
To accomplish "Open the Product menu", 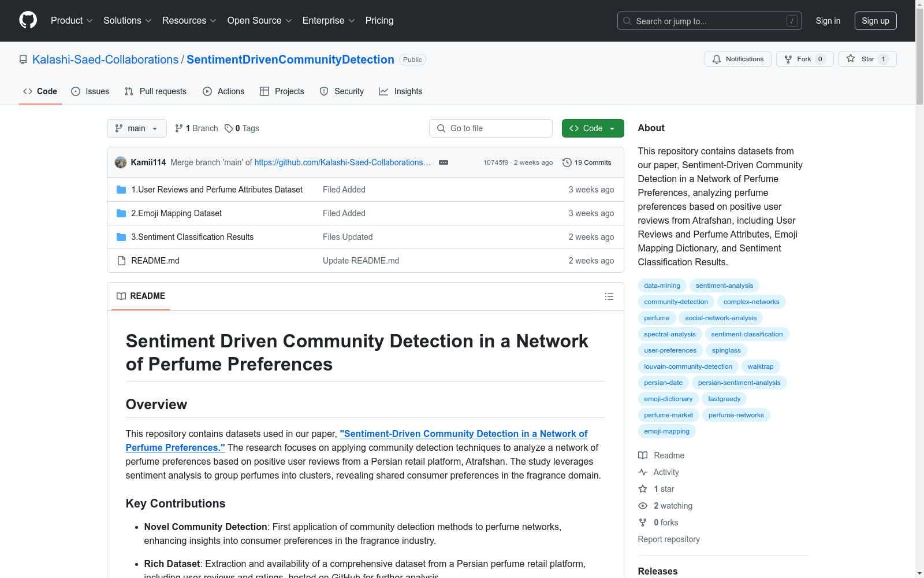I will point(72,20).
